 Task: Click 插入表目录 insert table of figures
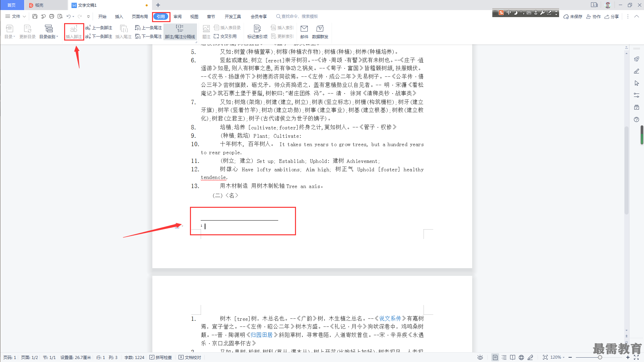pyautogui.click(x=227, y=28)
